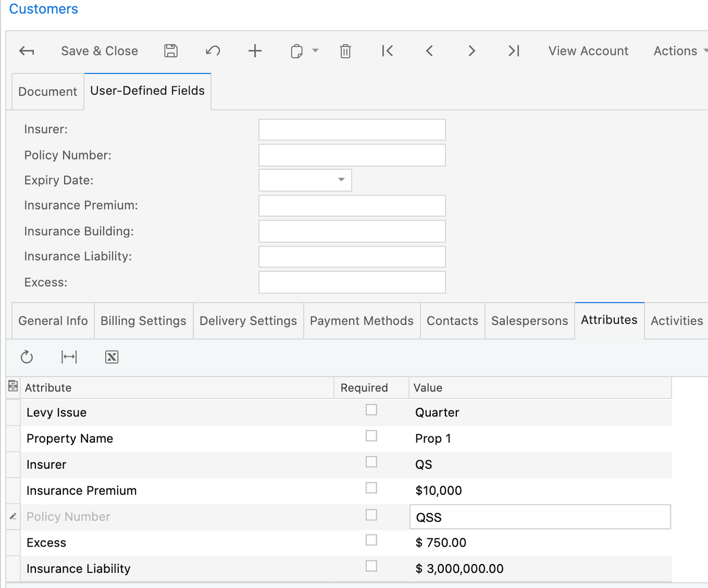Image resolution: width=708 pixels, height=588 pixels.
Task: Open the Delivery Settings tab
Action: pyautogui.click(x=248, y=321)
